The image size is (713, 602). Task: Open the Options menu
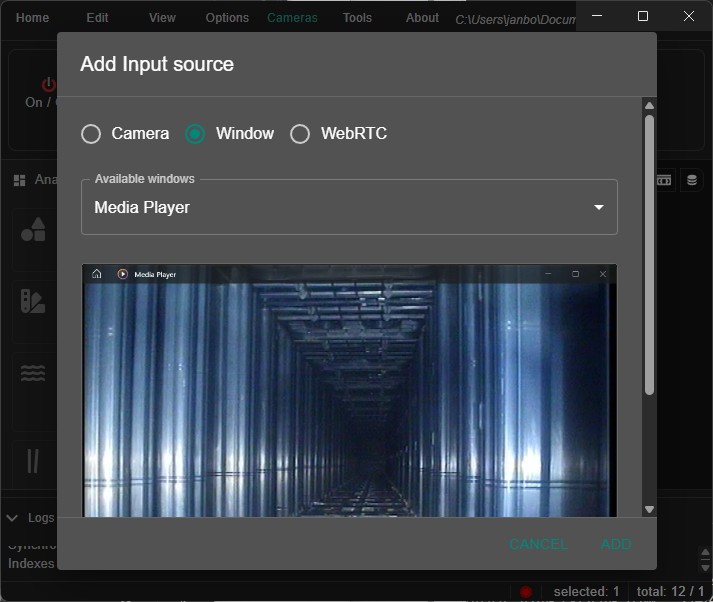coord(227,18)
